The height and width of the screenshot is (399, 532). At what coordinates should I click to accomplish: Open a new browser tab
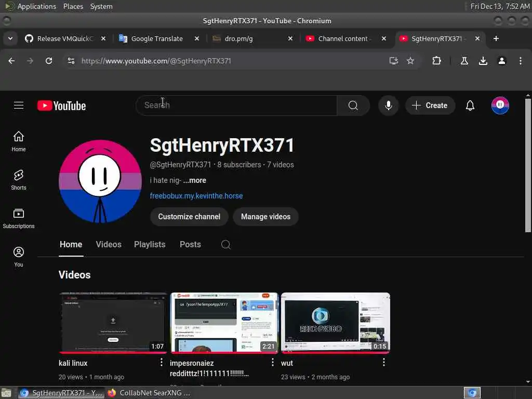(x=496, y=38)
